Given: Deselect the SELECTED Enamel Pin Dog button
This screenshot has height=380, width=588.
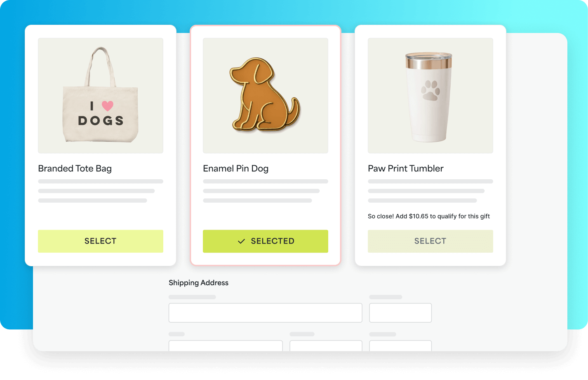Looking at the screenshot, I should coord(266,241).
